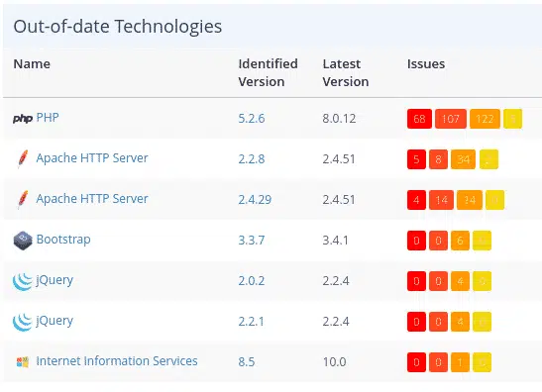Click the Apache feather icon beside version 2.2.8
The width and height of the screenshot is (542, 392).
[x=23, y=158]
